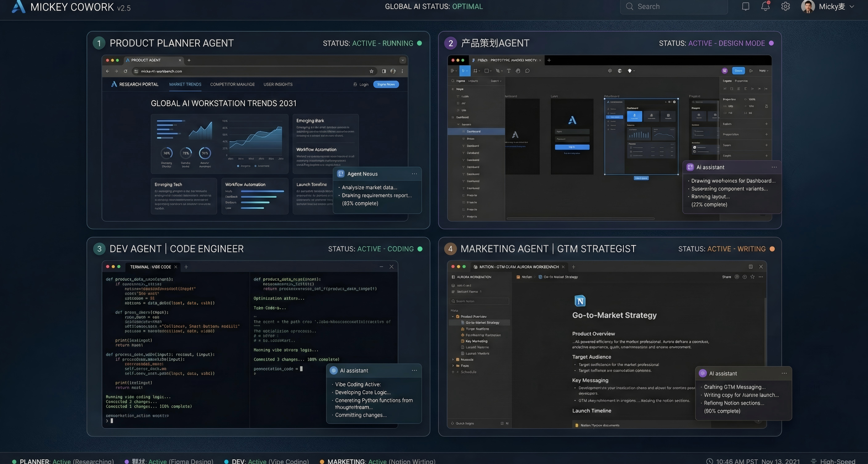Reload the Product Agent browser page
868x464 pixels.
point(125,71)
